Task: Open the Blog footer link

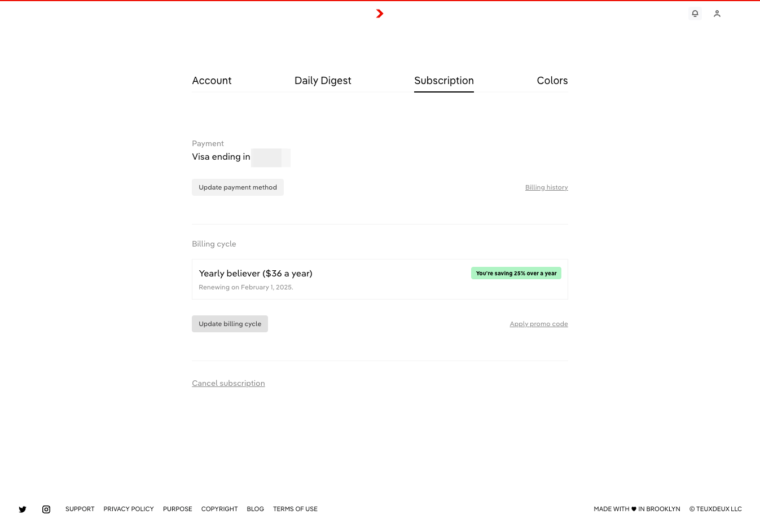Action: coord(256,509)
